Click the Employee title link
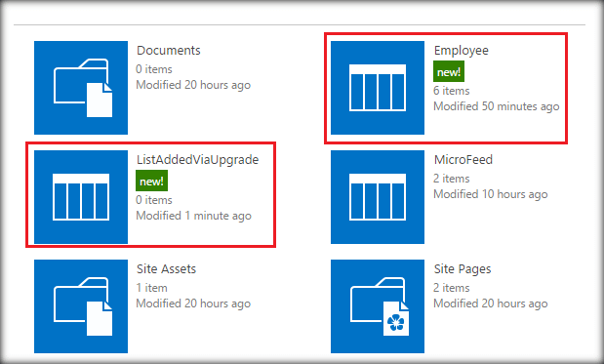 point(462,51)
